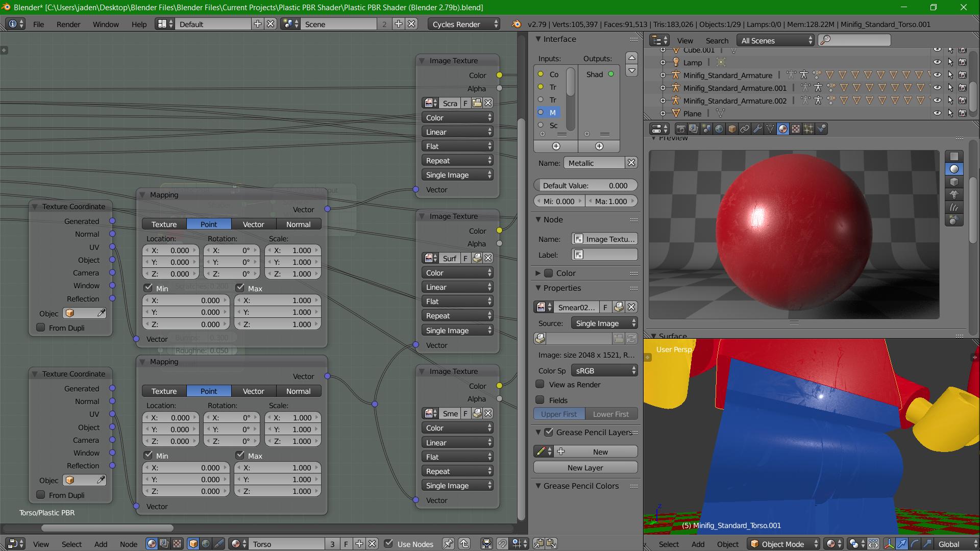Open the Render properties tab camera icon
This screenshot has height=551, width=980.
[x=681, y=129]
